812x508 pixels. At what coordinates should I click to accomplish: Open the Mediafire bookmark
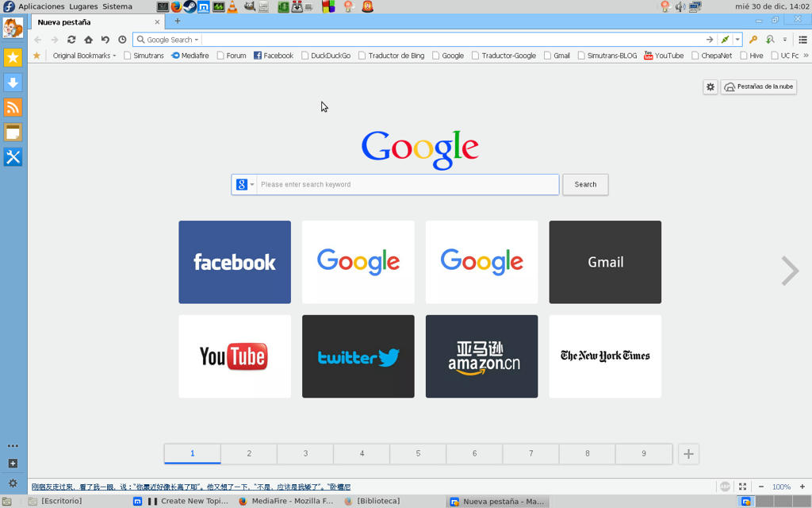(x=190, y=56)
